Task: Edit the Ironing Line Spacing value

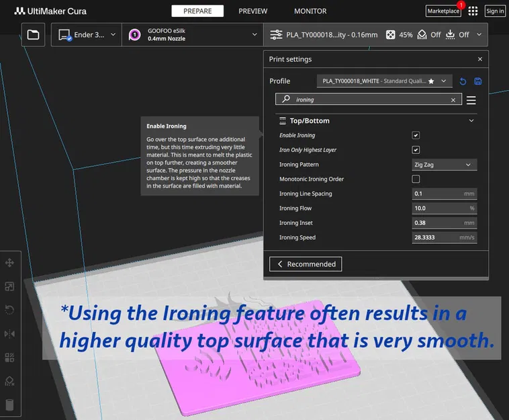Action: [444, 194]
